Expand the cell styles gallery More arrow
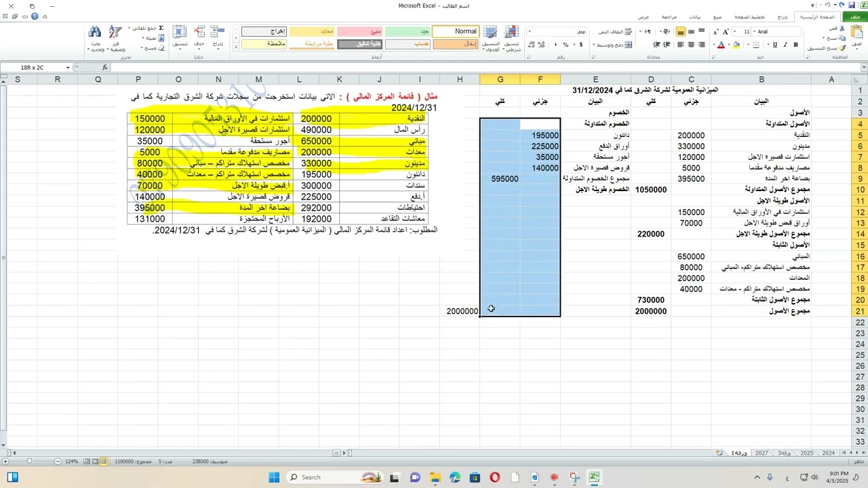868x488 pixels. [x=236, y=47]
